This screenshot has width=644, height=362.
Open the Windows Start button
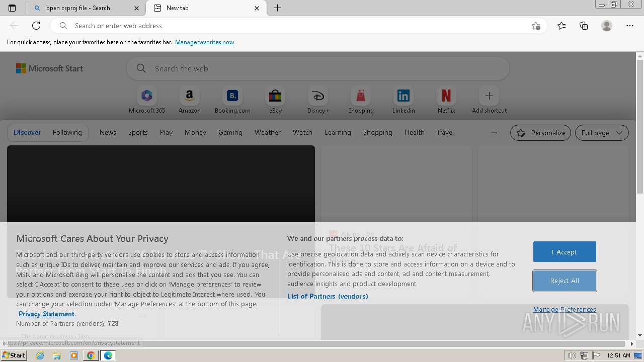(14, 355)
